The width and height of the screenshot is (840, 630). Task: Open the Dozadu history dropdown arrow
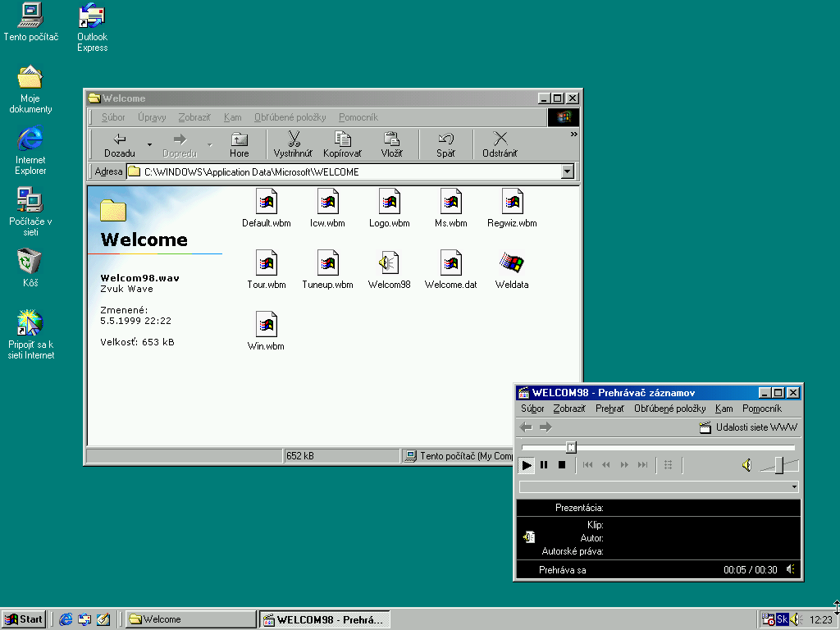tap(149, 145)
